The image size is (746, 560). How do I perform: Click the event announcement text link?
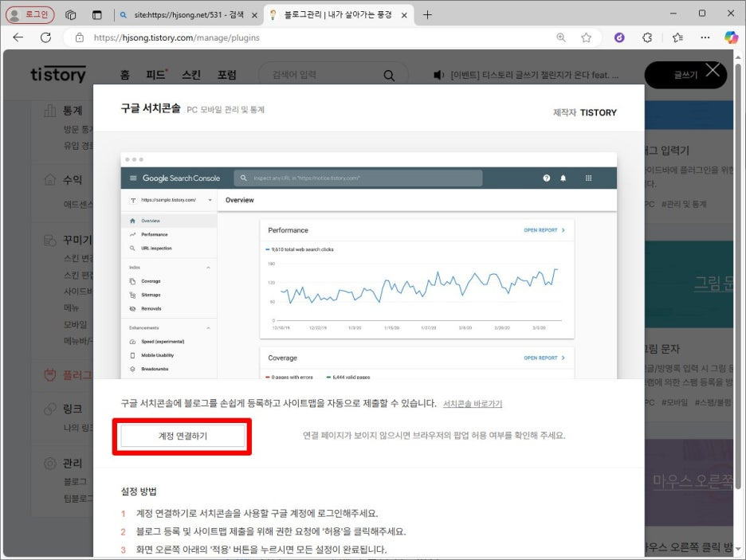tap(534, 75)
